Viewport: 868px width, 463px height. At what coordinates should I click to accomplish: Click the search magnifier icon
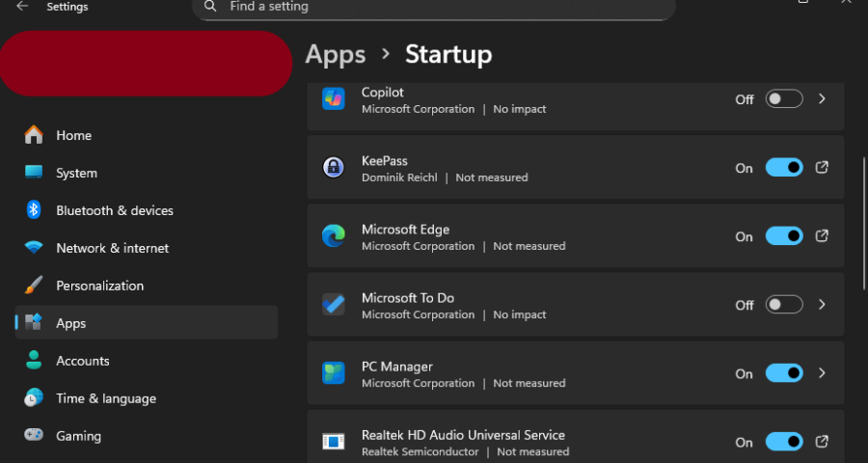(210, 6)
